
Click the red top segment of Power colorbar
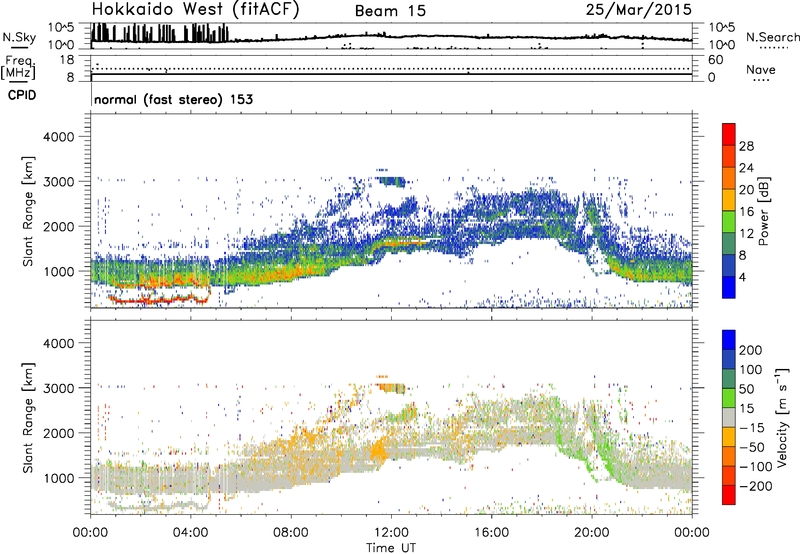click(x=729, y=134)
